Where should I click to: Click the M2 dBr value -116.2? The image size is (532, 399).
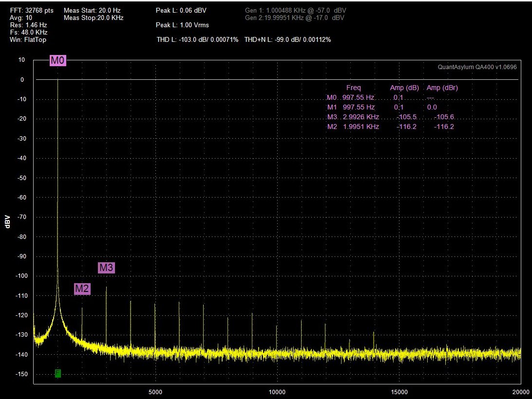[444, 127]
